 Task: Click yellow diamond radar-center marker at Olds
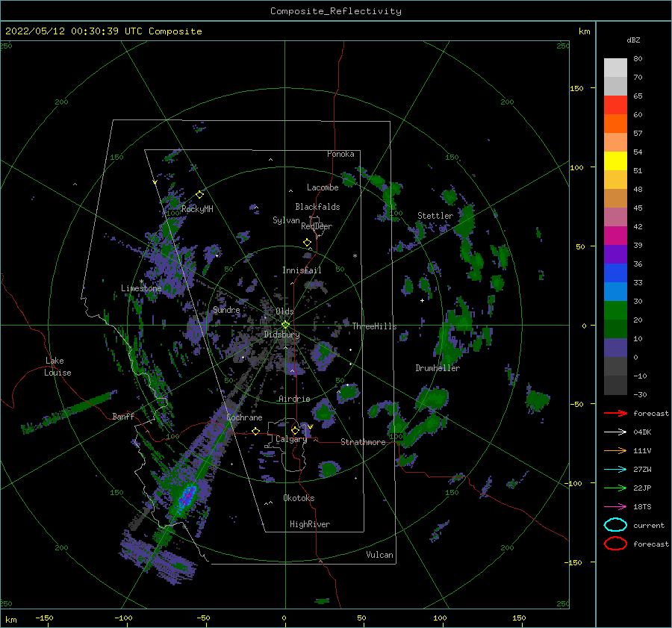pos(285,325)
